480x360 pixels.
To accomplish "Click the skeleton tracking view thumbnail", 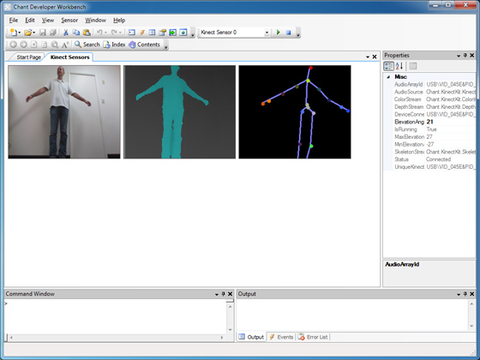I will [295, 112].
